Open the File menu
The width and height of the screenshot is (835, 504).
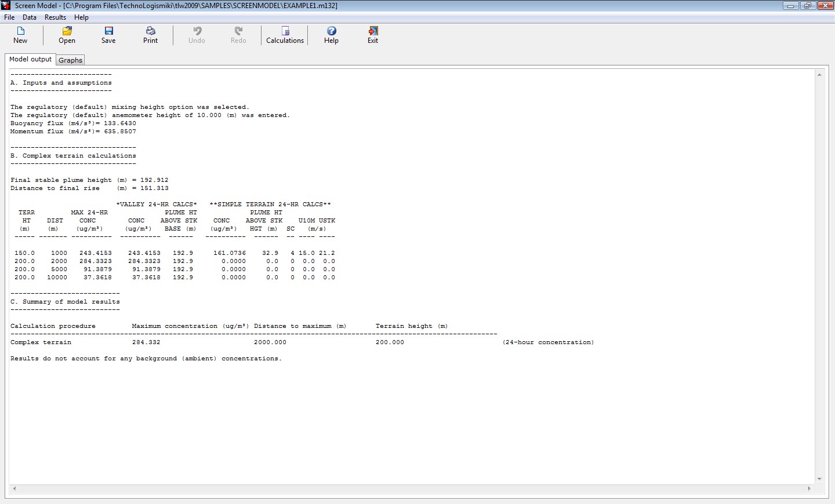(x=9, y=17)
